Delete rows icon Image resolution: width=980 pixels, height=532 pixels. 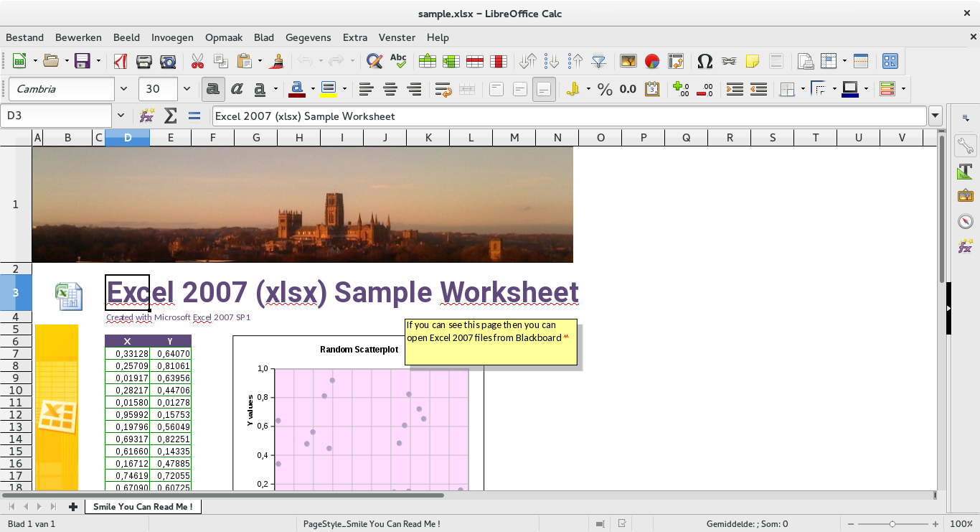(x=475, y=61)
